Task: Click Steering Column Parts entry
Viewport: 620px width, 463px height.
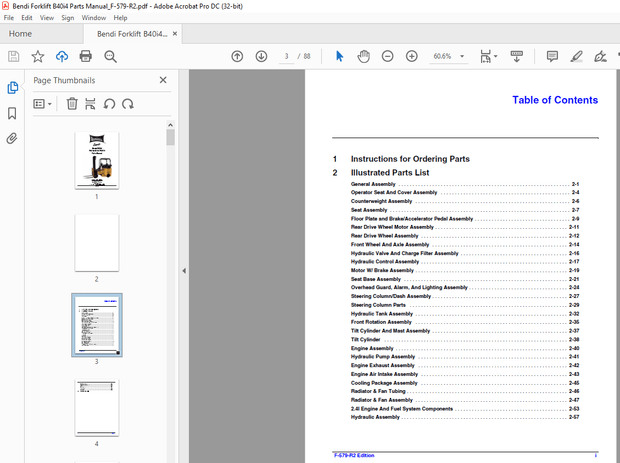Action: [378, 305]
